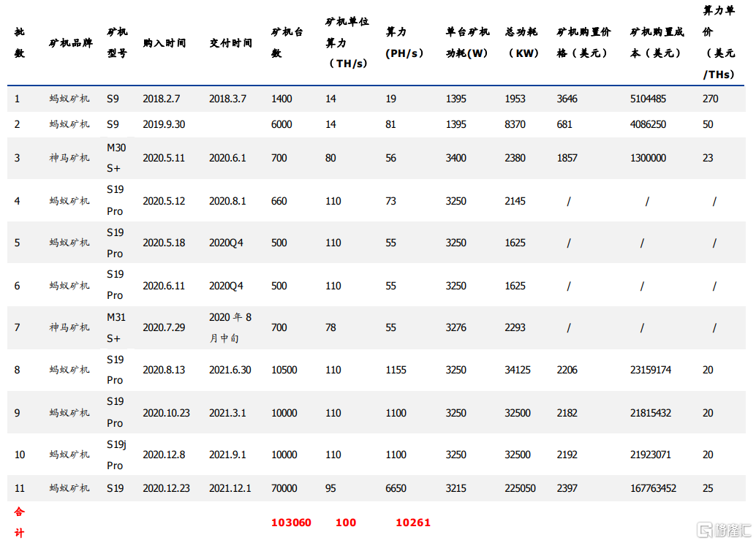
Task: Select miner count 660
Action: [x=279, y=201]
